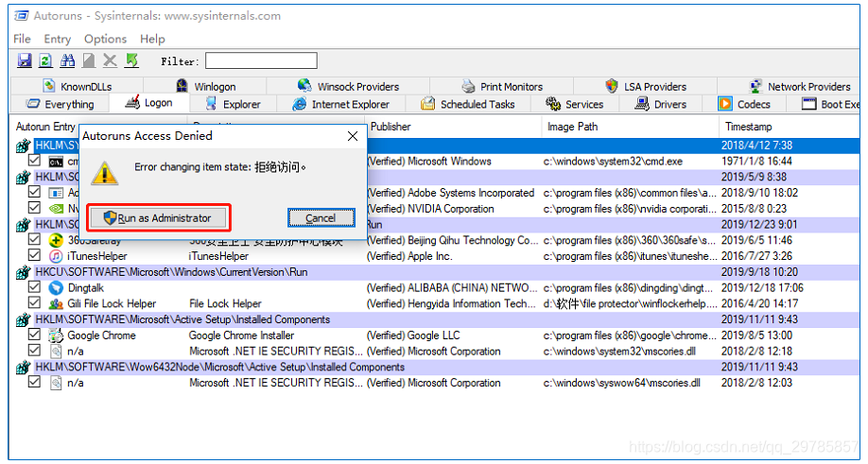Click '(Verified) Google LLC' publisher cell
The image size is (868, 464).
413,335
